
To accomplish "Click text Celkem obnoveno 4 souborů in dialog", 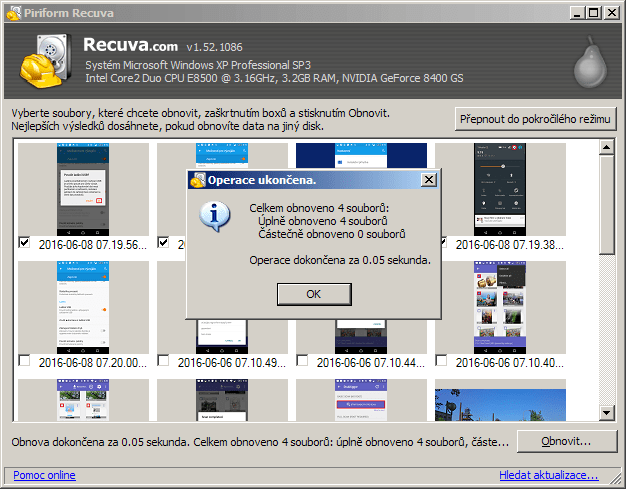I will click(x=319, y=208).
